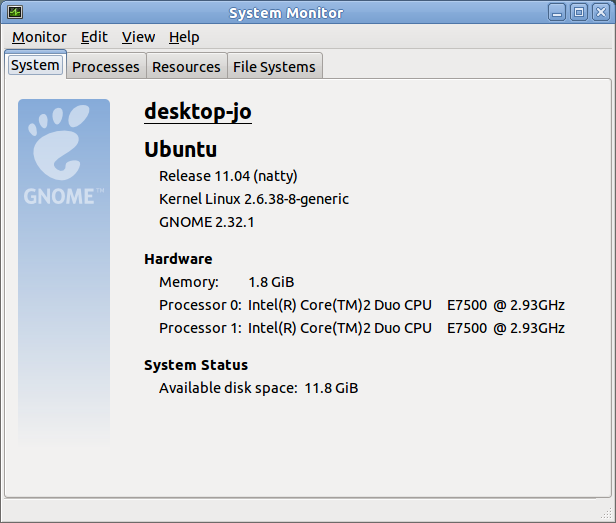Image resolution: width=616 pixels, height=523 pixels.
Task: Minimize the System Monitor window
Action: coord(557,13)
